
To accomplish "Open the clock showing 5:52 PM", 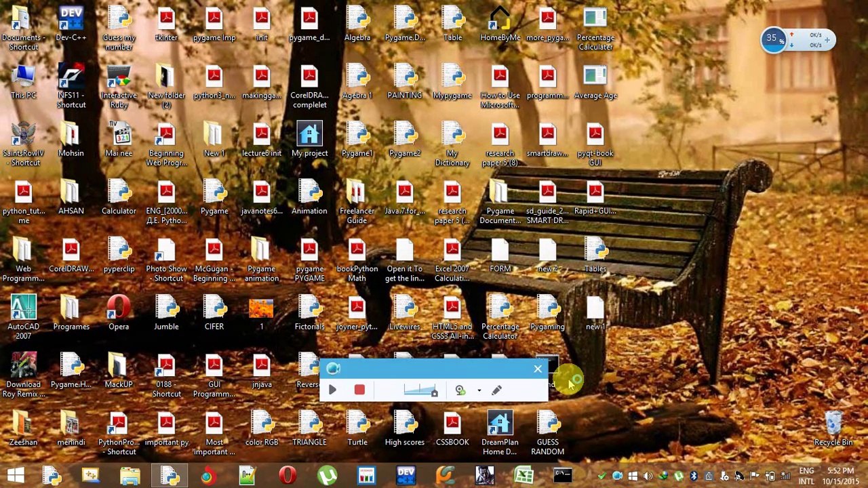I will pyautogui.click(x=840, y=476).
